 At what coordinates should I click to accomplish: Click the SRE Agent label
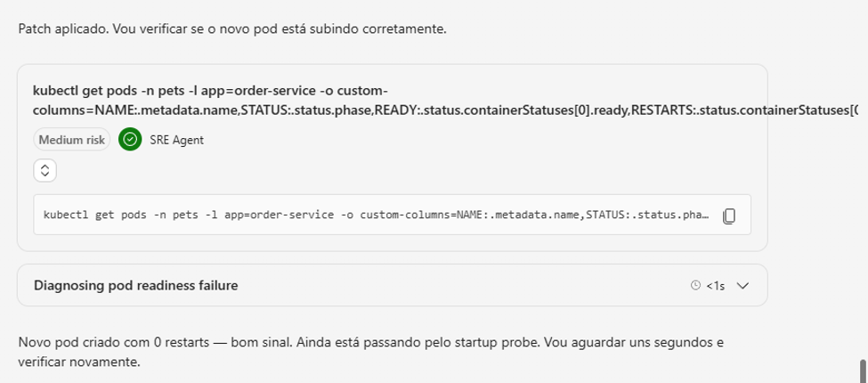[176, 140]
